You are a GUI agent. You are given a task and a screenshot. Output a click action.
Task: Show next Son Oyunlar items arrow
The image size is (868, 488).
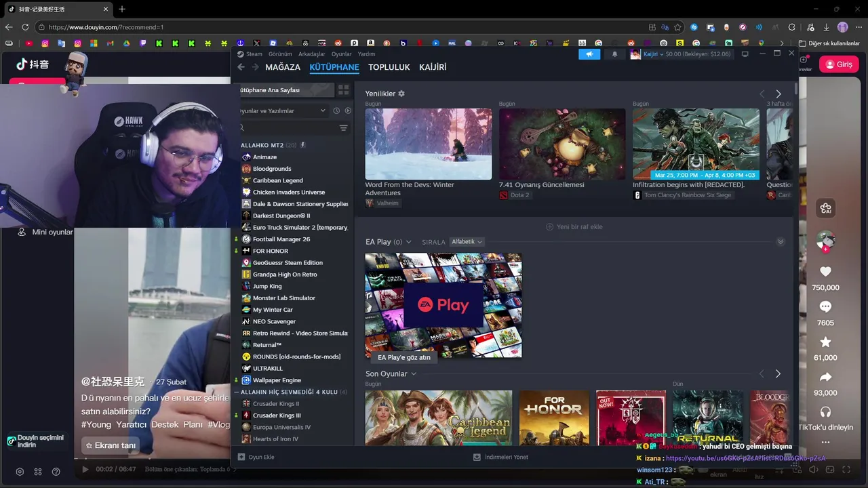click(778, 373)
